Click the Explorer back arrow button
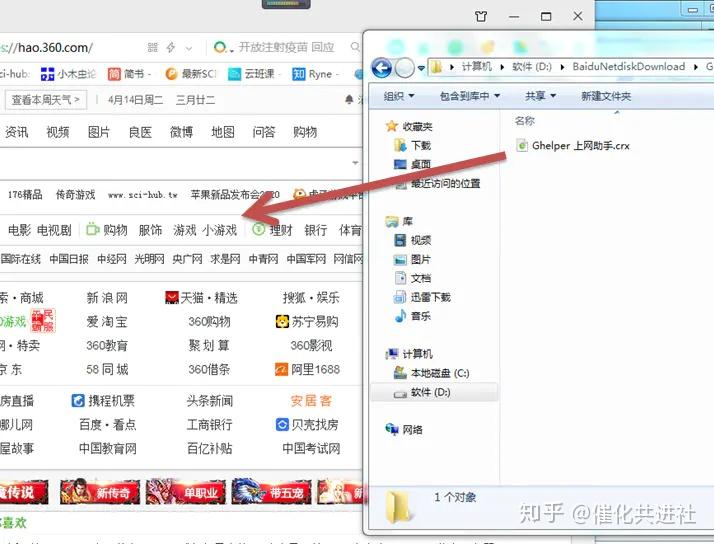 (x=382, y=68)
